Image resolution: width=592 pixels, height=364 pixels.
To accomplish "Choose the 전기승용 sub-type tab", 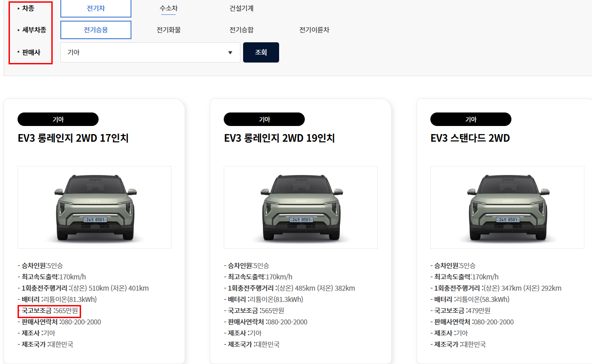I will (x=96, y=30).
